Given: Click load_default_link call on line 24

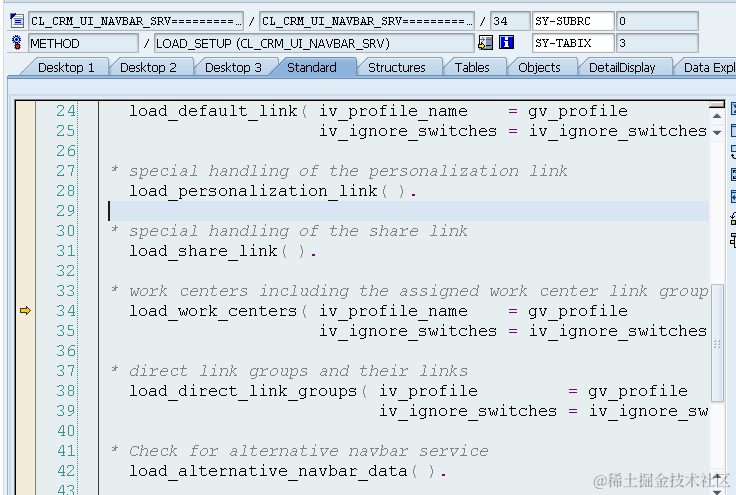Looking at the screenshot, I should point(214,111).
